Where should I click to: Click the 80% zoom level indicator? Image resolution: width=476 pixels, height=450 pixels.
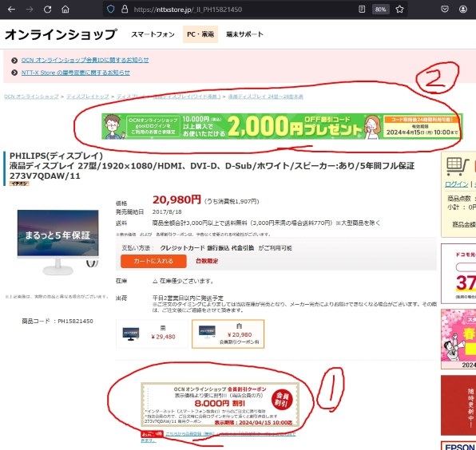coord(380,10)
